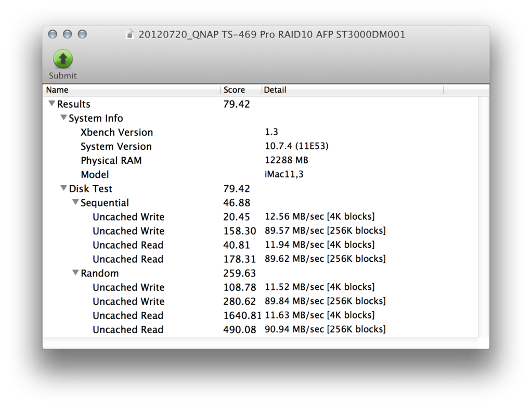
Task: Collapse the Sequential results group
Action: pos(75,202)
